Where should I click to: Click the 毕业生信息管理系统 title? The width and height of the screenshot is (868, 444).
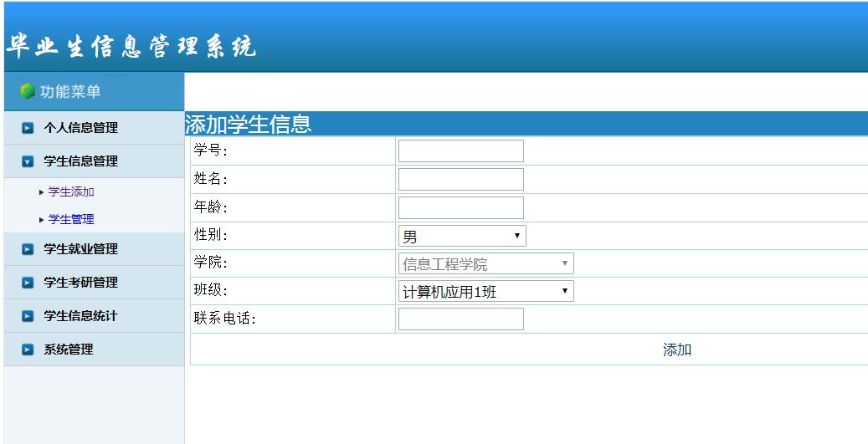[131, 47]
